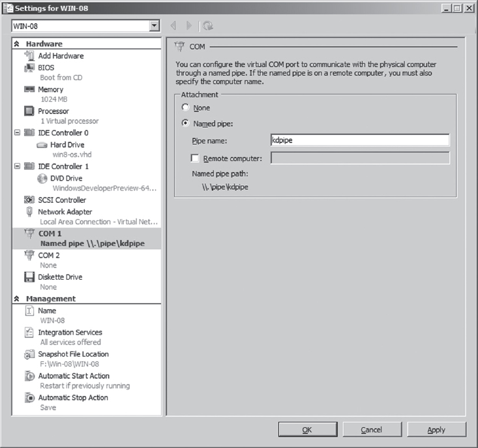Viewport: 478px width, 448px height.
Task: Click the Apply button
Action: tap(436, 429)
